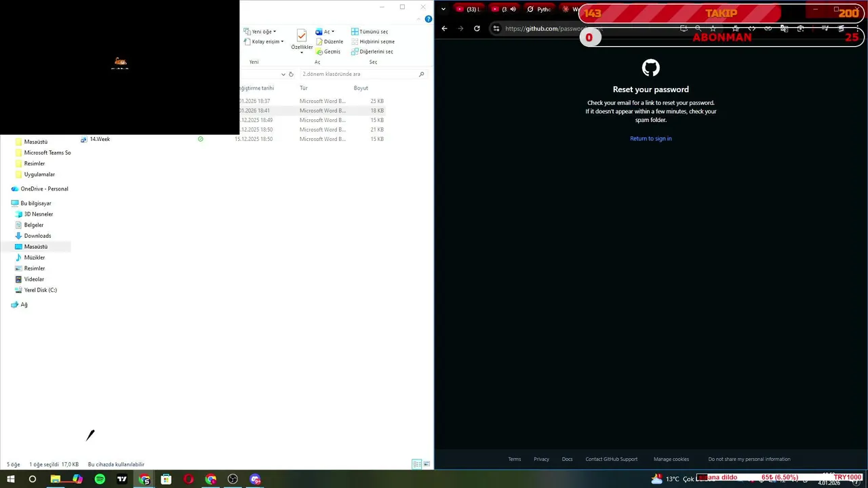This screenshot has height=488, width=868.
Task: Open the Microsoft Teams So folder
Action: click(43, 152)
